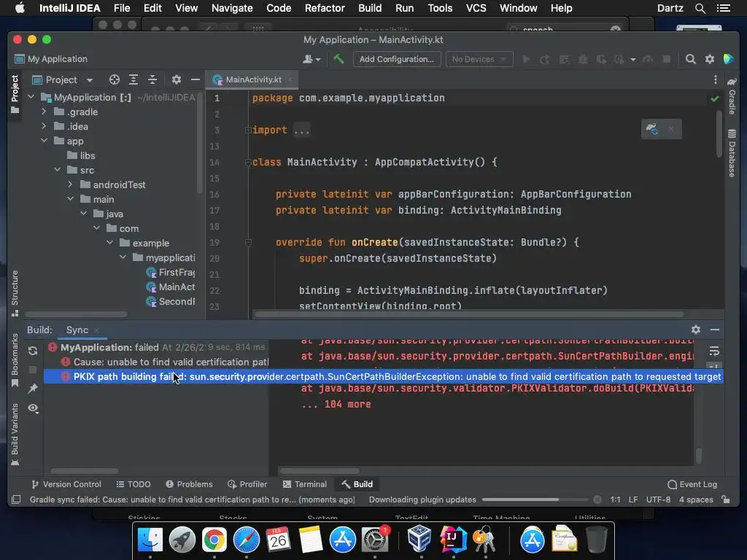747x560 pixels.
Task: Minimize the Build panel with minus icon
Action: click(715, 330)
